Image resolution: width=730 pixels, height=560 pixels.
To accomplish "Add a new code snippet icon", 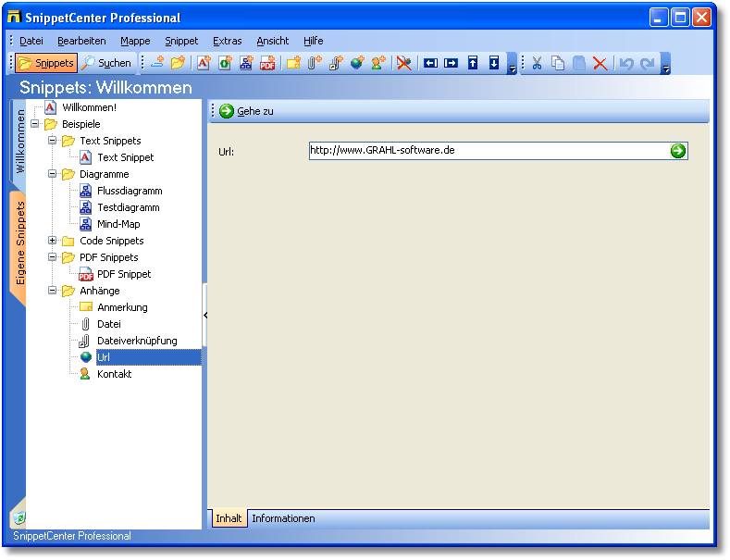I will pos(225,62).
